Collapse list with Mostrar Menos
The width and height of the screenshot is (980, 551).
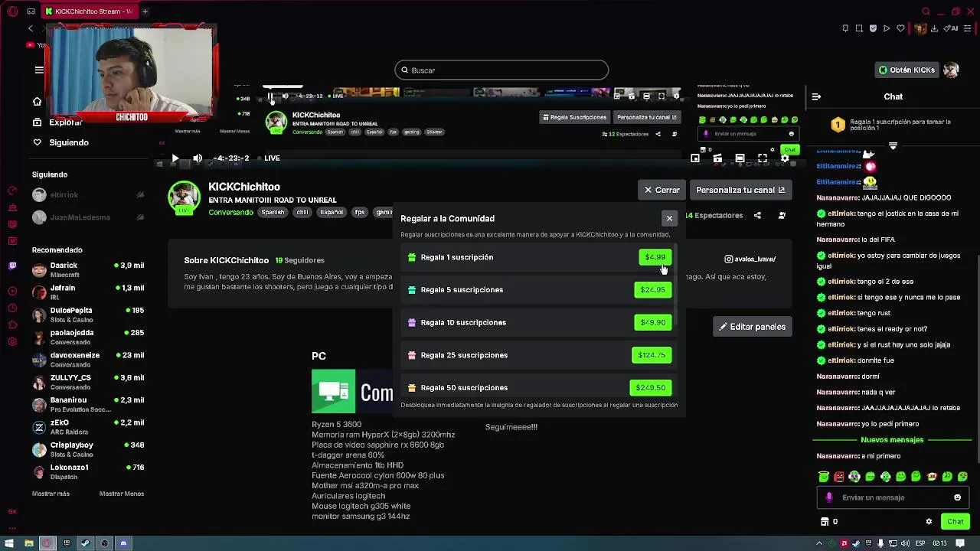pyautogui.click(x=122, y=494)
